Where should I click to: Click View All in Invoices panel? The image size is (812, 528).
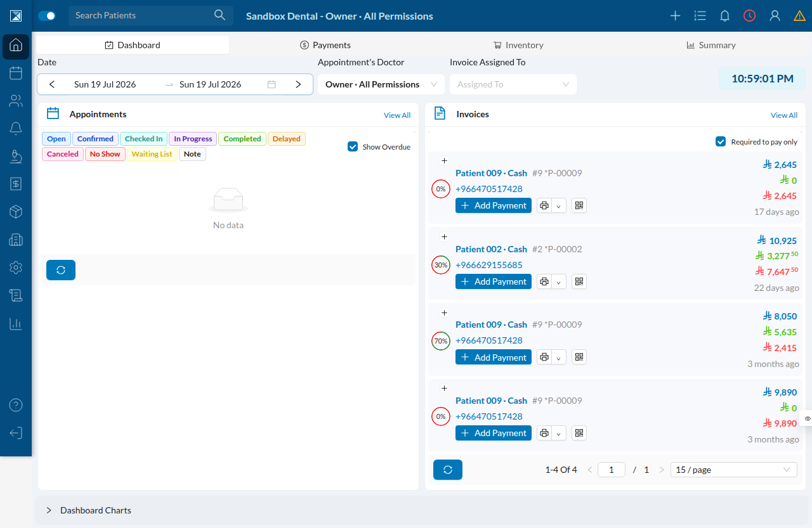pyautogui.click(x=784, y=115)
